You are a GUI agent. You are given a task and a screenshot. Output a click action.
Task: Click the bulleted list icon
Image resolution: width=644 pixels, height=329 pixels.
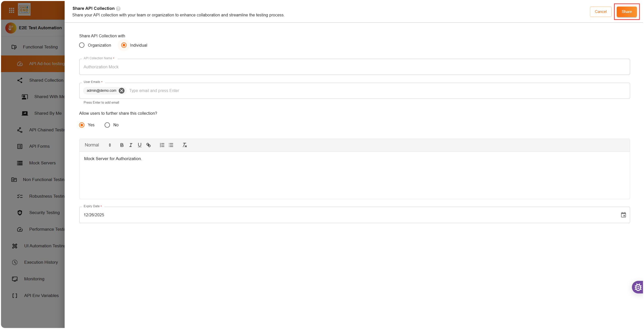click(171, 145)
